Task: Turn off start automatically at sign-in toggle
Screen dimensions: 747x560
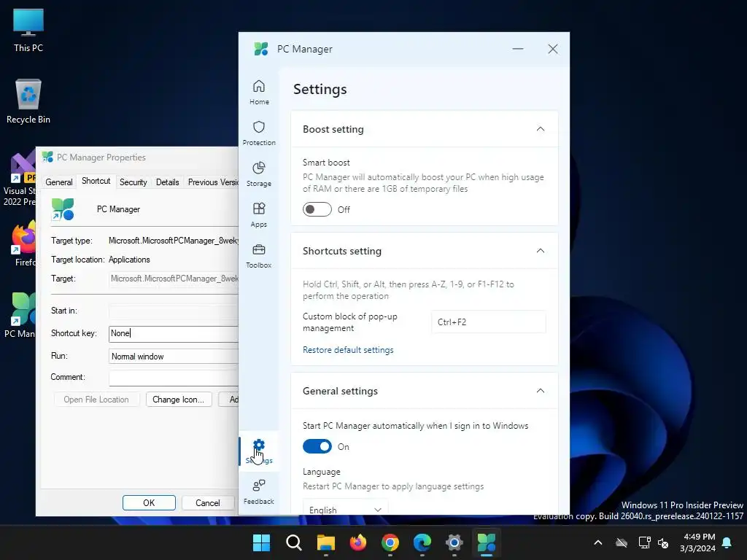Action: [x=317, y=447]
